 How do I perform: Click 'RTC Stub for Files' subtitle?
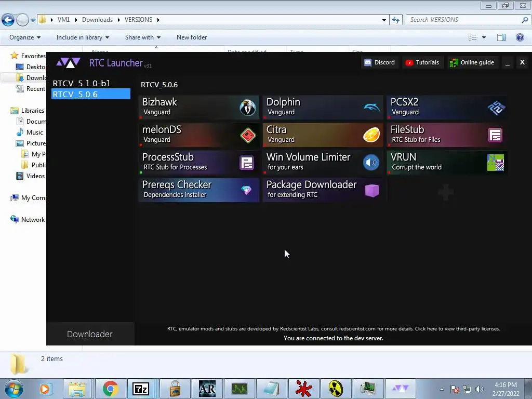point(416,139)
